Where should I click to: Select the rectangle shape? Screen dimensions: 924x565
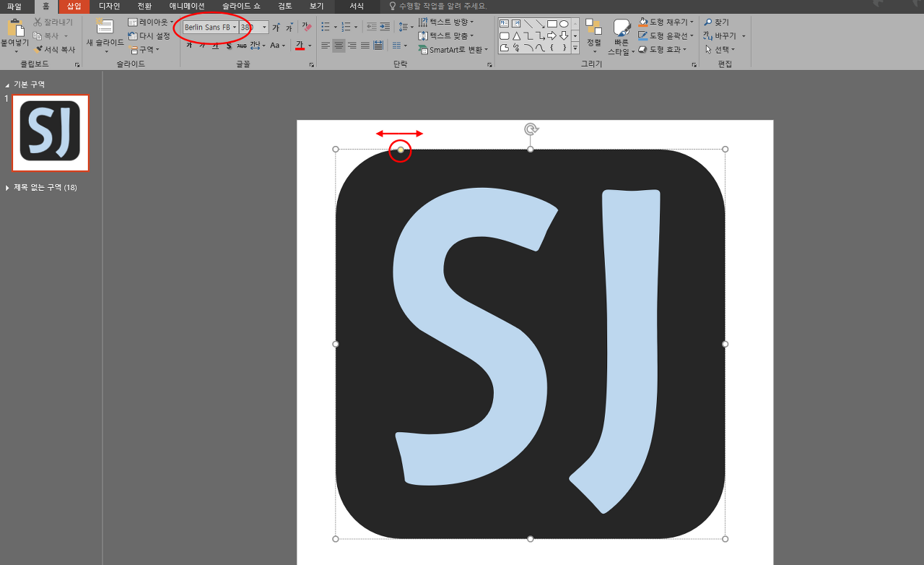coord(552,23)
